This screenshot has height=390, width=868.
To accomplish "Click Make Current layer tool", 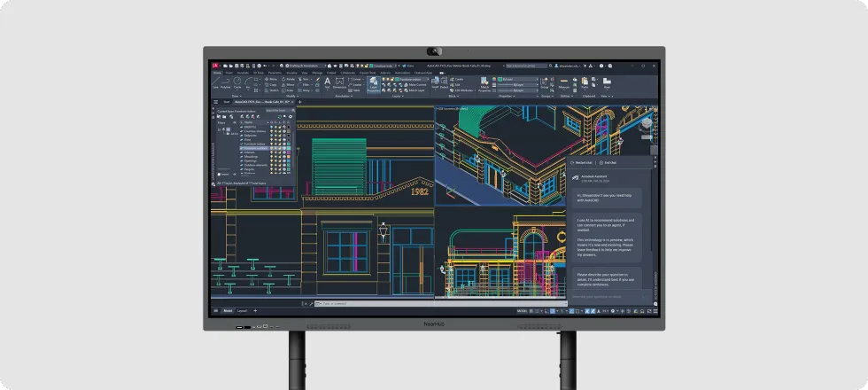I will point(415,85).
